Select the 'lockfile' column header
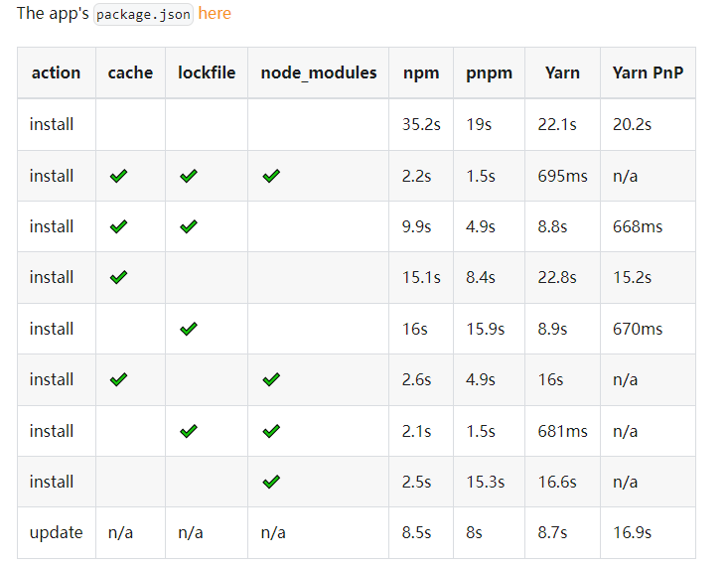Screen dimensions: 728x565 (207, 72)
